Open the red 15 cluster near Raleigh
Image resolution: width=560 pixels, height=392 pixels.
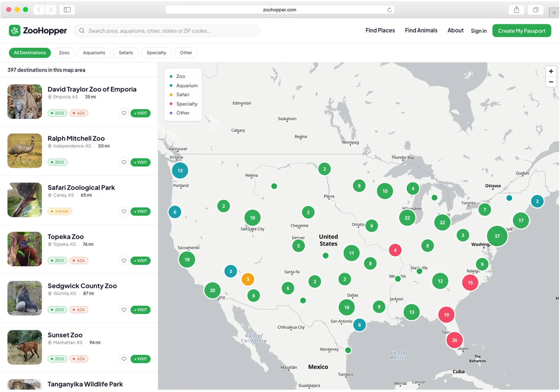coord(470,282)
